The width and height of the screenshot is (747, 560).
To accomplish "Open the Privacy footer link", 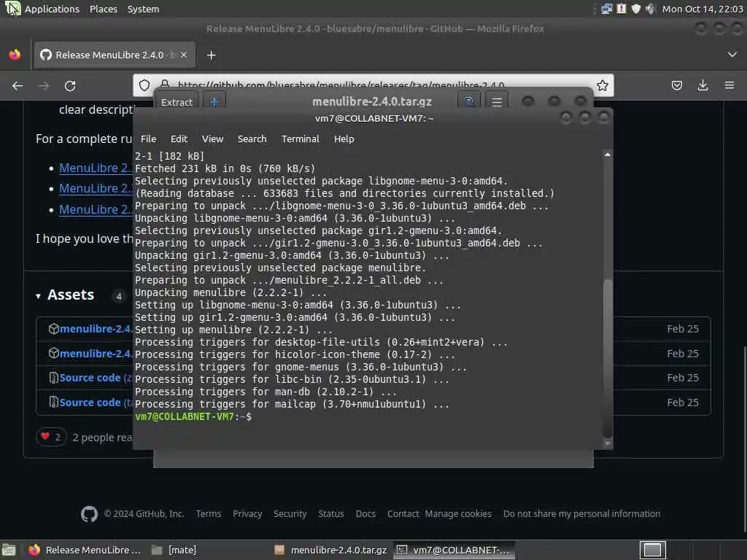I will tap(247, 514).
